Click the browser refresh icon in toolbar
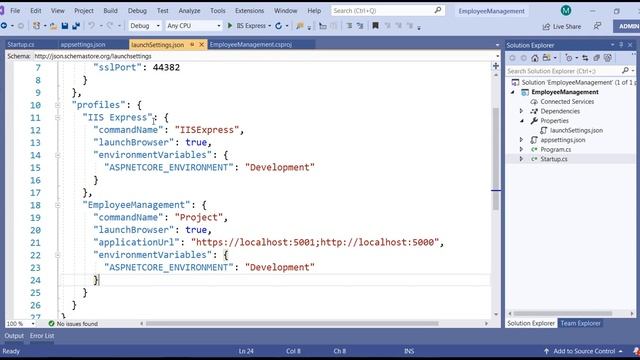 pyautogui.click(x=278, y=26)
